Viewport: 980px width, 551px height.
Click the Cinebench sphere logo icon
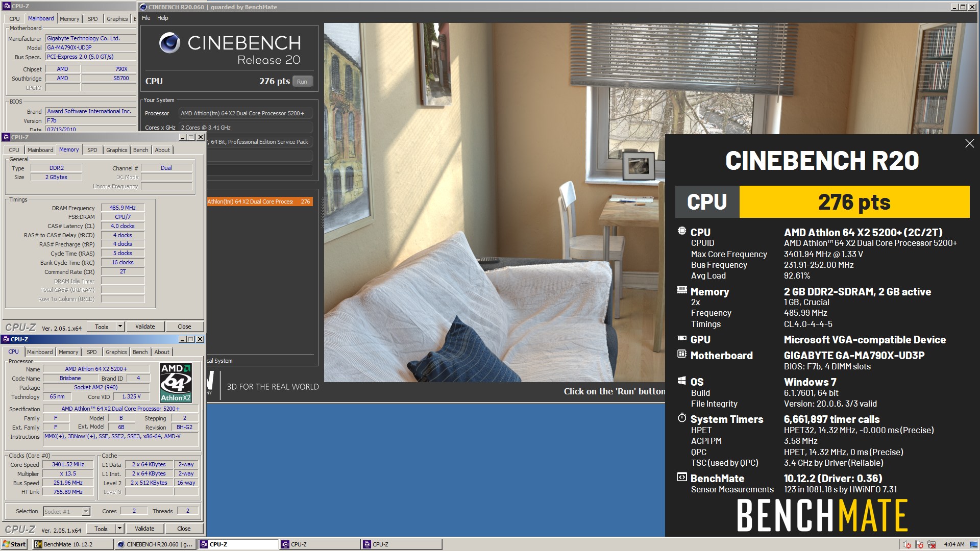(x=169, y=43)
